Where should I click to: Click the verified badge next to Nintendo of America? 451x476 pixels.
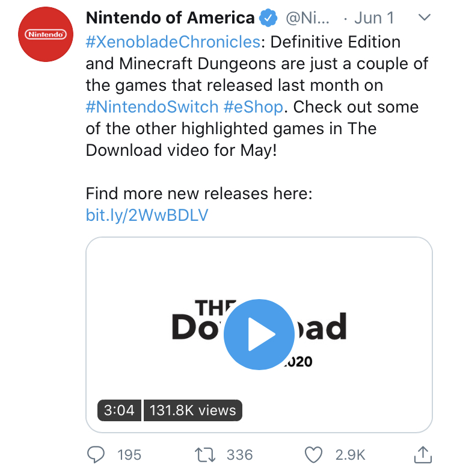click(268, 18)
